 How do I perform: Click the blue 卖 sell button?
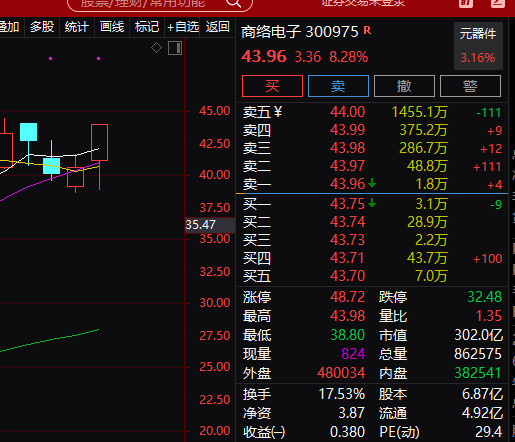tap(338, 86)
